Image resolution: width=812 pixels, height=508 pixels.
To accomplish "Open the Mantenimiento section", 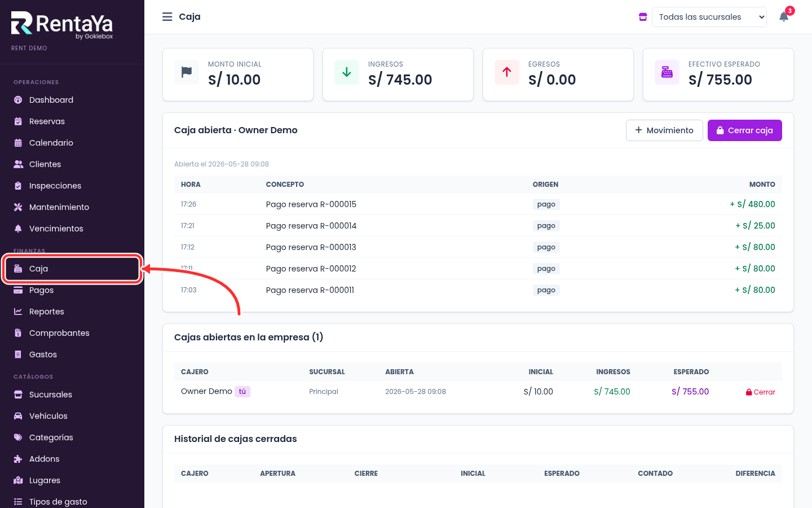I will coord(72,207).
